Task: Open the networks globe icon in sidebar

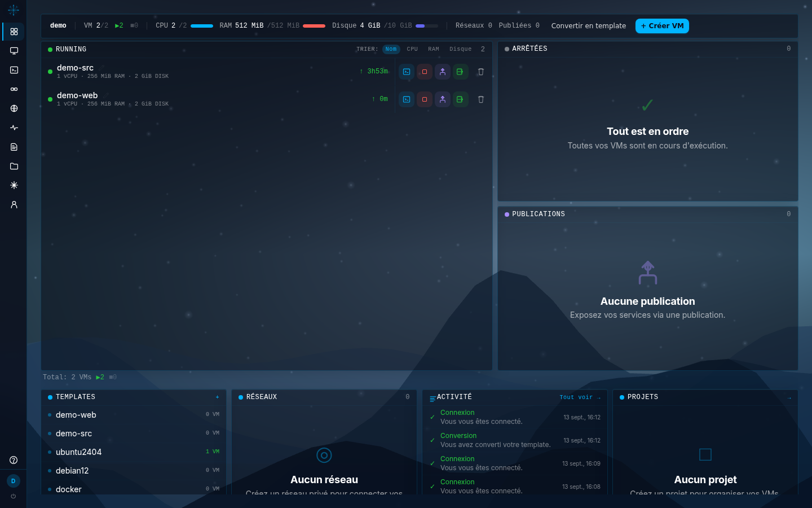Action: (x=14, y=108)
